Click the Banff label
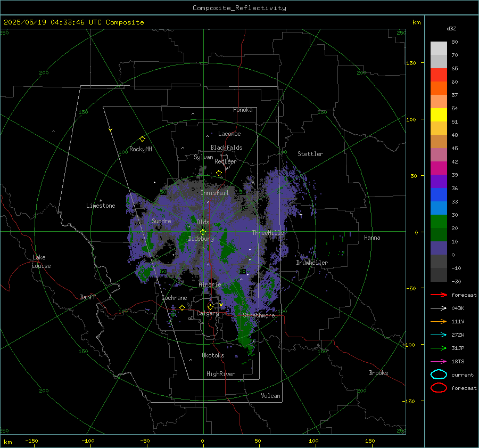Image resolution: width=479 pixels, height=448 pixels. click(88, 297)
